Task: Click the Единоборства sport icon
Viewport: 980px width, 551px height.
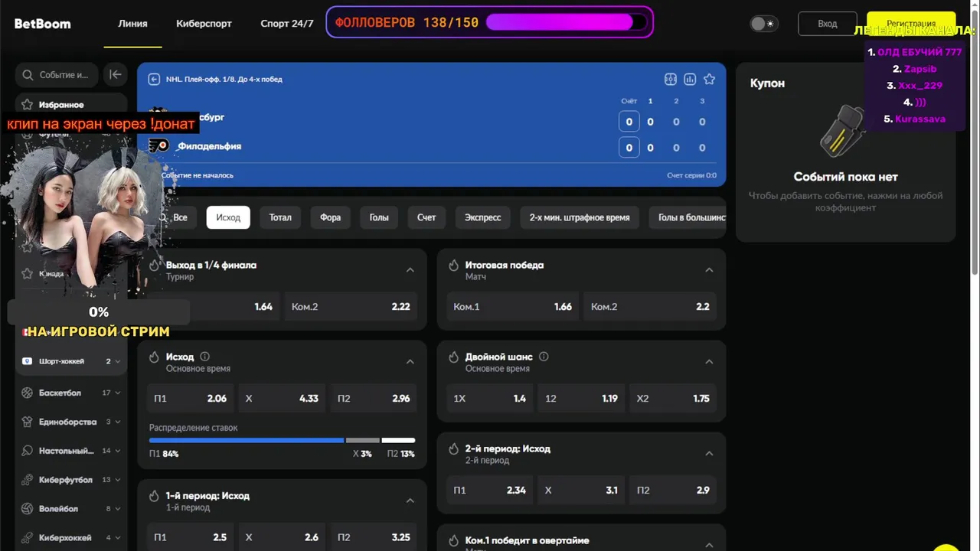Action: [x=28, y=422]
